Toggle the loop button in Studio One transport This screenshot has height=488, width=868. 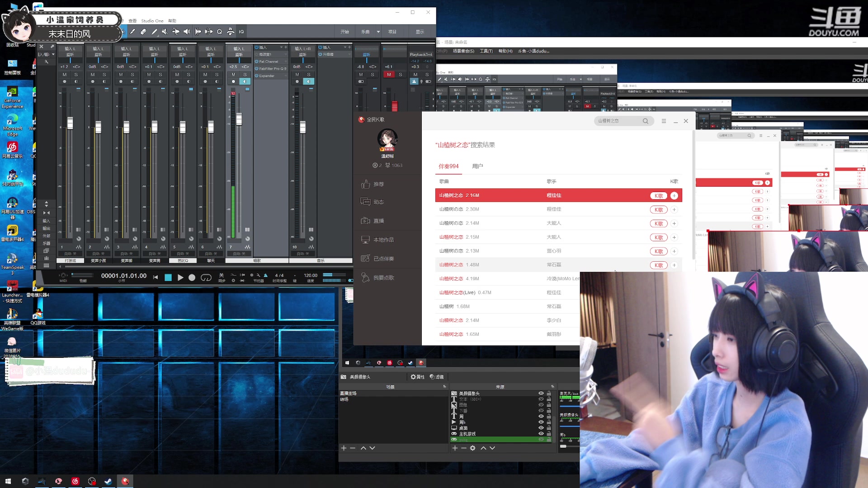(x=206, y=277)
